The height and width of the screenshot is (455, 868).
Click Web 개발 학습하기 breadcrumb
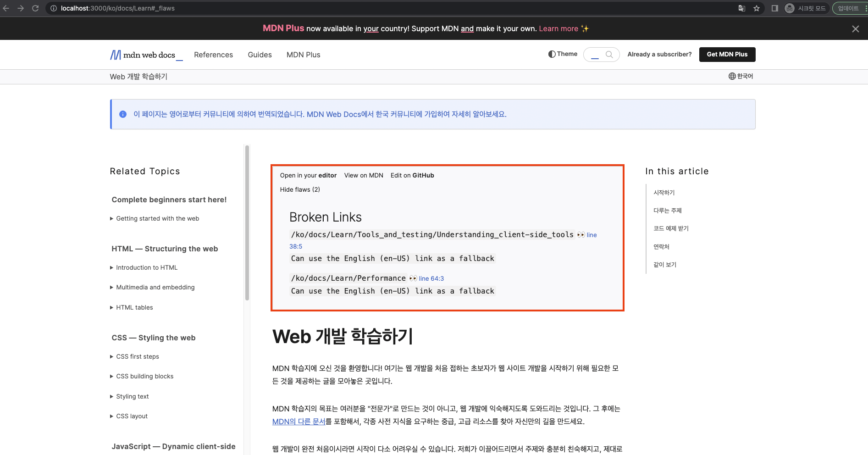(138, 77)
